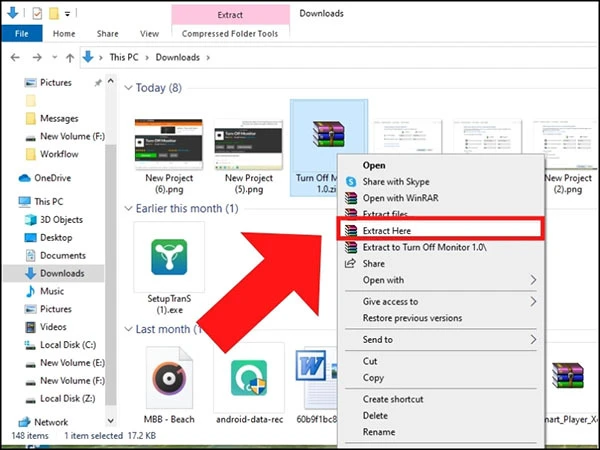Image resolution: width=600 pixels, height=450 pixels.
Task: Expand the chevron after Downloads breadcrumb
Action: [208, 58]
